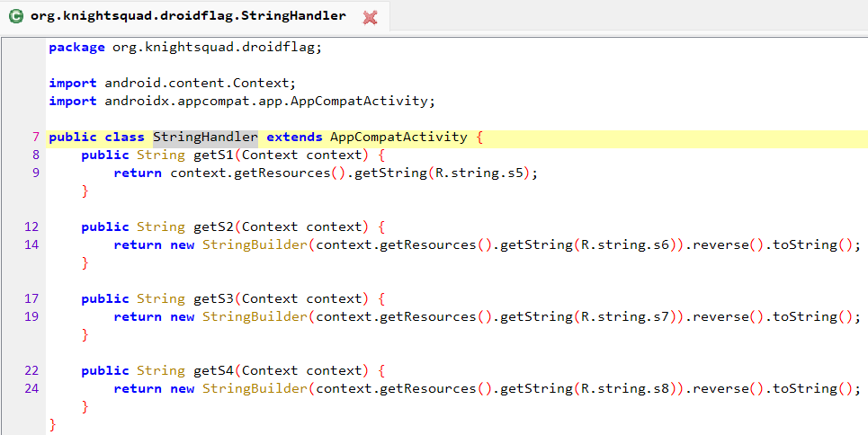This screenshot has height=435, width=868.
Task: Click line number 14 in the gutter
Action: coord(32,244)
